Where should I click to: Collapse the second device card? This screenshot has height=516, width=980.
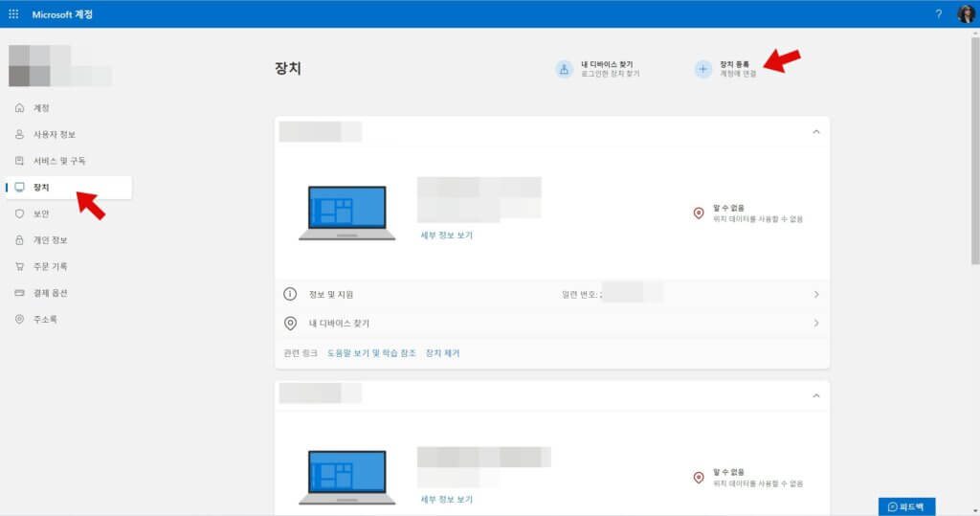point(815,396)
